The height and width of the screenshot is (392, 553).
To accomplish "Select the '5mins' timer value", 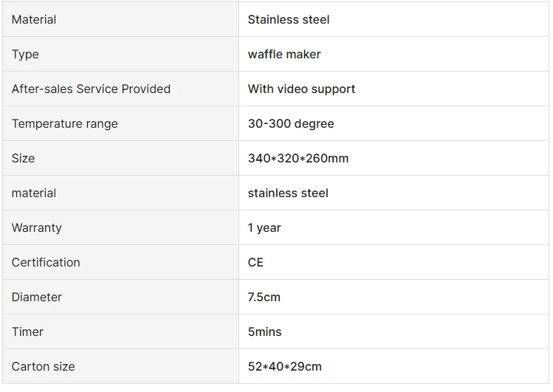I will [265, 332].
